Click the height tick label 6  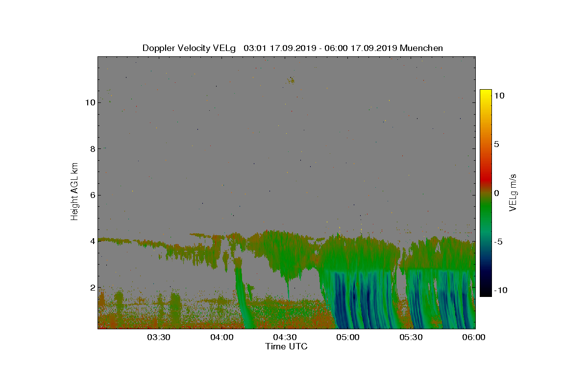(x=92, y=195)
